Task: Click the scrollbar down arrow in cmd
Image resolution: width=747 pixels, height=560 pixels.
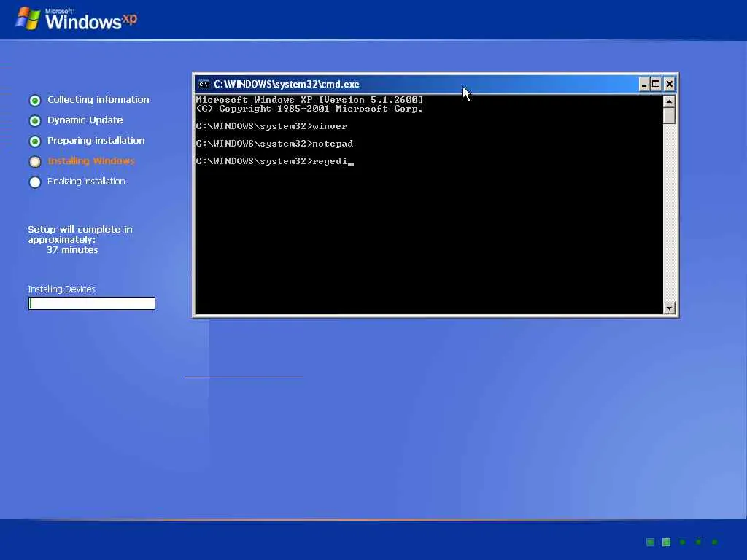Action: click(x=669, y=308)
